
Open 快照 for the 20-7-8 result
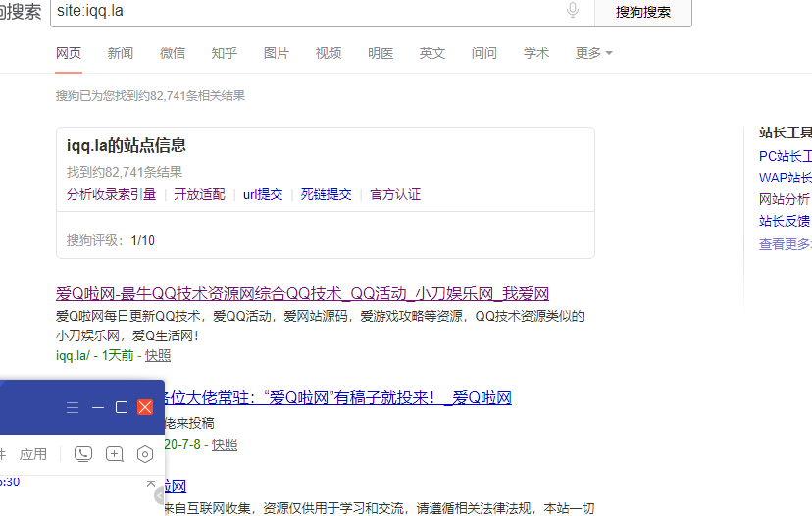pyautogui.click(x=225, y=444)
